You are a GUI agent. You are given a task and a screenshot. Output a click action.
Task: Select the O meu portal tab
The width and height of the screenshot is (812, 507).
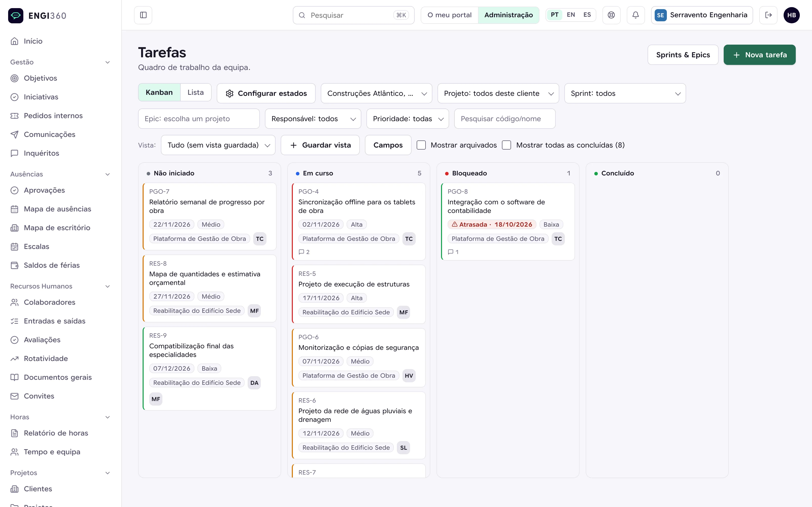coord(449,15)
